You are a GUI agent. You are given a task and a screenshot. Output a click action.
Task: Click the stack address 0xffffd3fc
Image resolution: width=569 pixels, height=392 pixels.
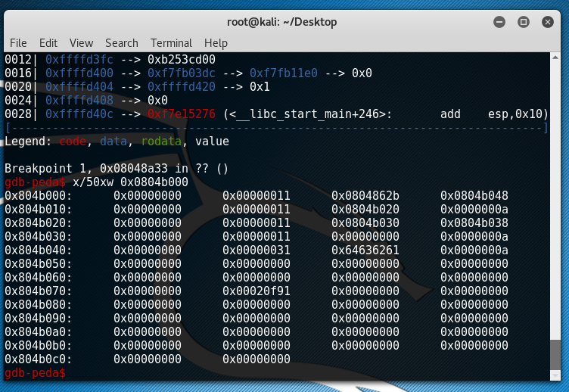[x=79, y=60]
